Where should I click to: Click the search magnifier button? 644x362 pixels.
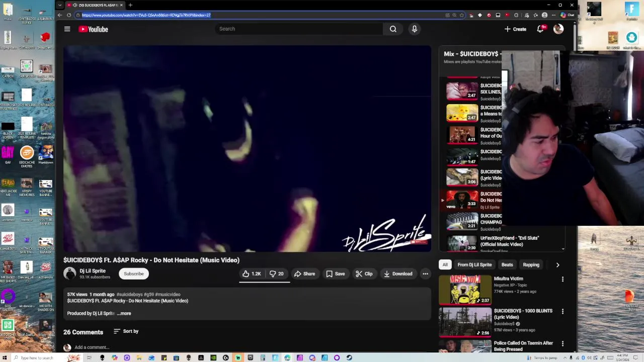tap(393, 29)
